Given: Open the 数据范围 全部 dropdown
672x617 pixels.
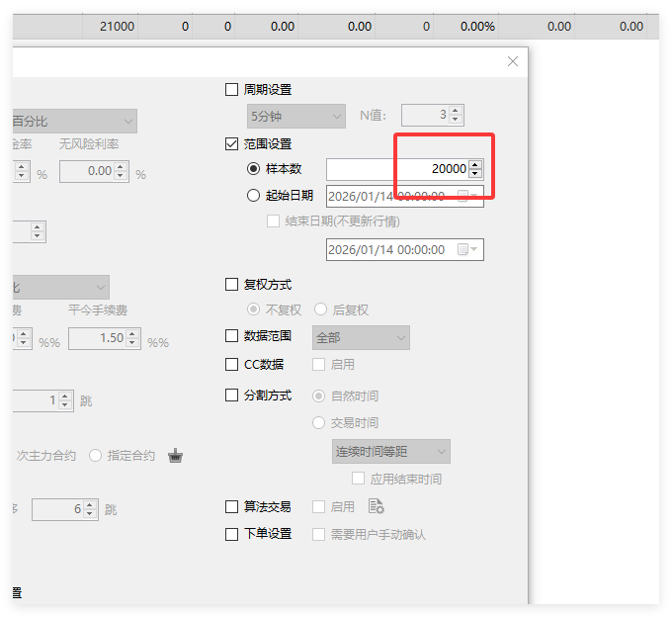Looking at the screenshot, I should pyautogui.click(x=361, y=338).
